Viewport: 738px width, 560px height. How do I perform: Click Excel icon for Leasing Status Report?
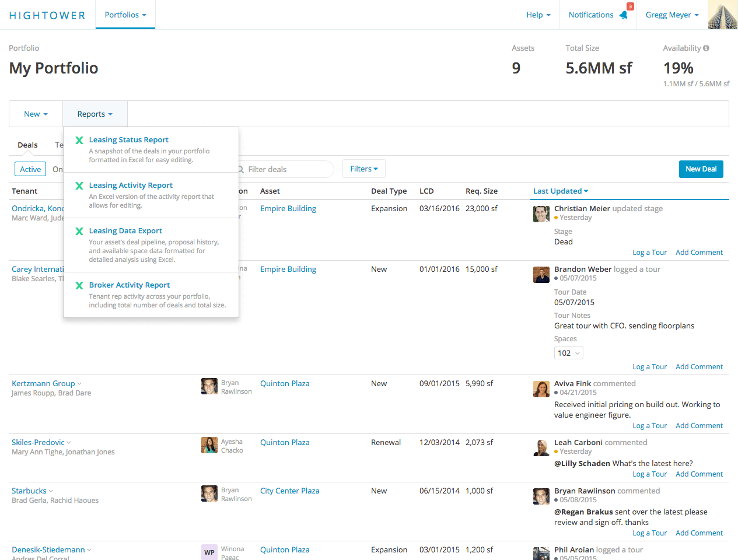coord(79,140)
